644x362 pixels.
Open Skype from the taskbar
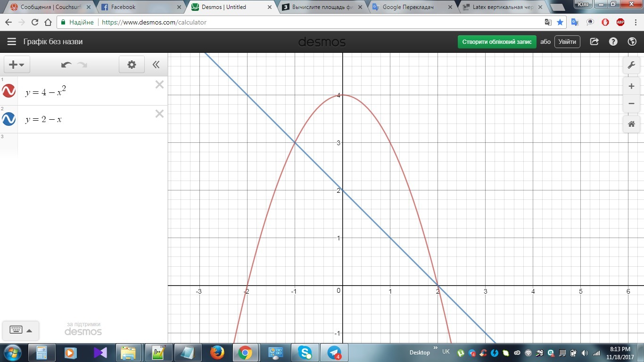pos(305,352)
